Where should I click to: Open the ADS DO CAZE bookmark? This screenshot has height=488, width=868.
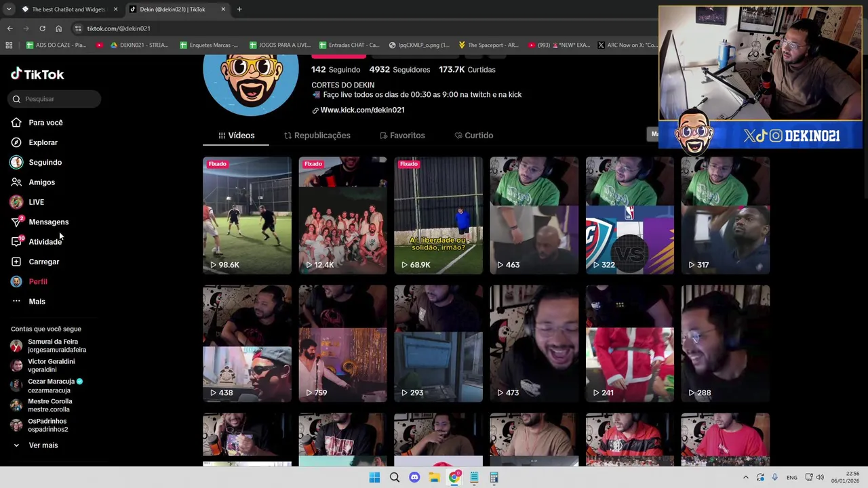(x=56, y=45)
